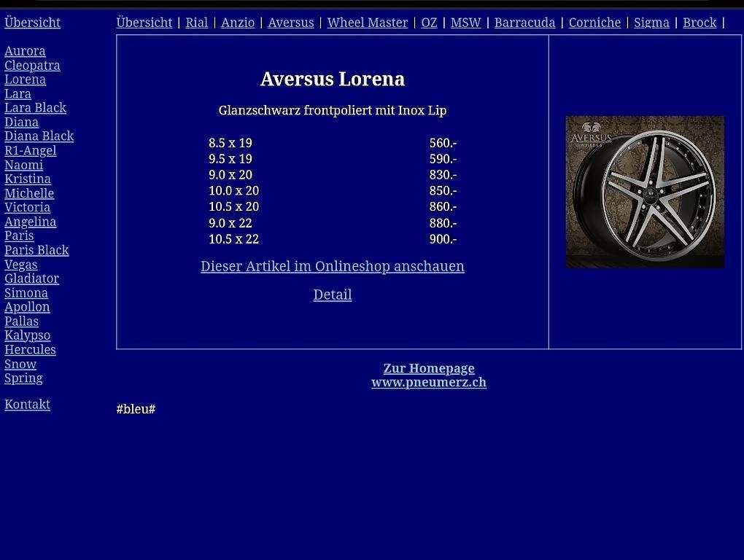The height and width of the screenshot is (560, 744).
Task: Click the '10.0 x 20' size text
Action: [x=234, y=191]
